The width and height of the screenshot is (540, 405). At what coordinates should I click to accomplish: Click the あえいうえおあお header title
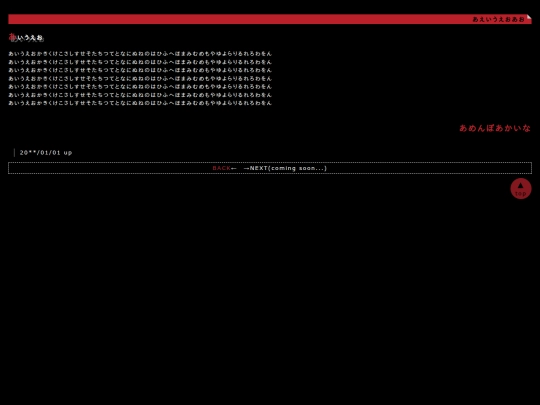click(x=498, y=19)
